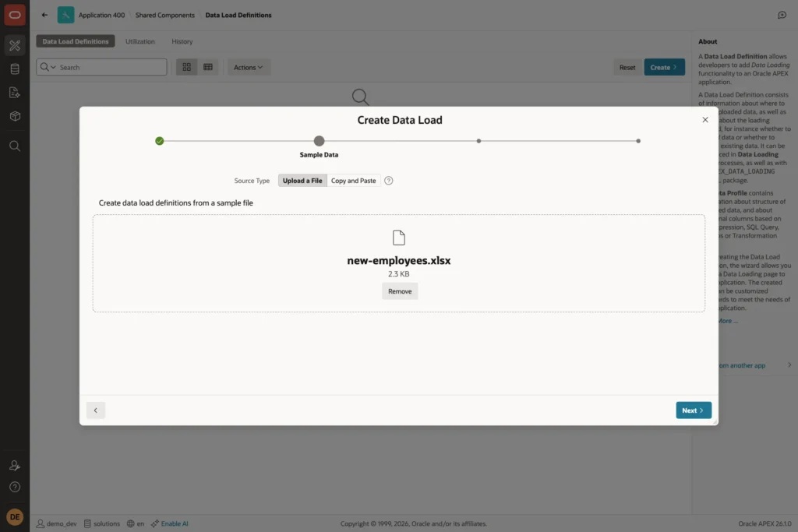The height and width of the screenshot is (532, 798).
Task: Focus the Search input field
Action: [x=111, y=67]
